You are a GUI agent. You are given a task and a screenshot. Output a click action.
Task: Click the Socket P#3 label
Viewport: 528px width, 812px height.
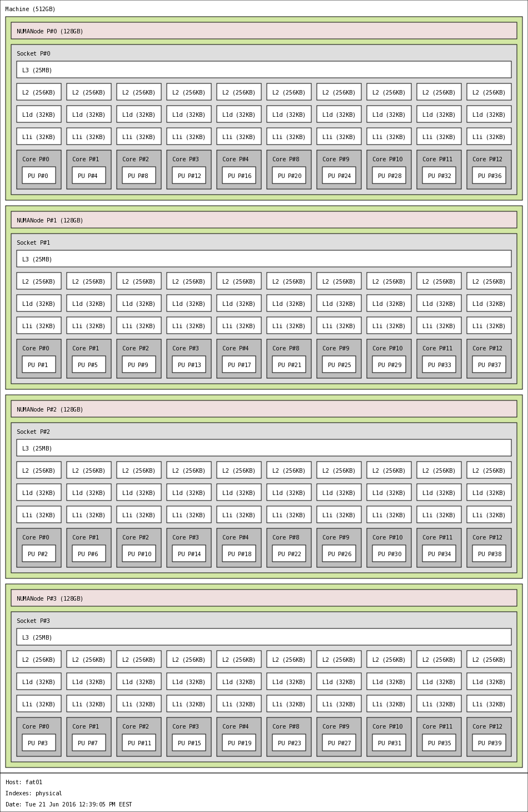click(33, 621)
